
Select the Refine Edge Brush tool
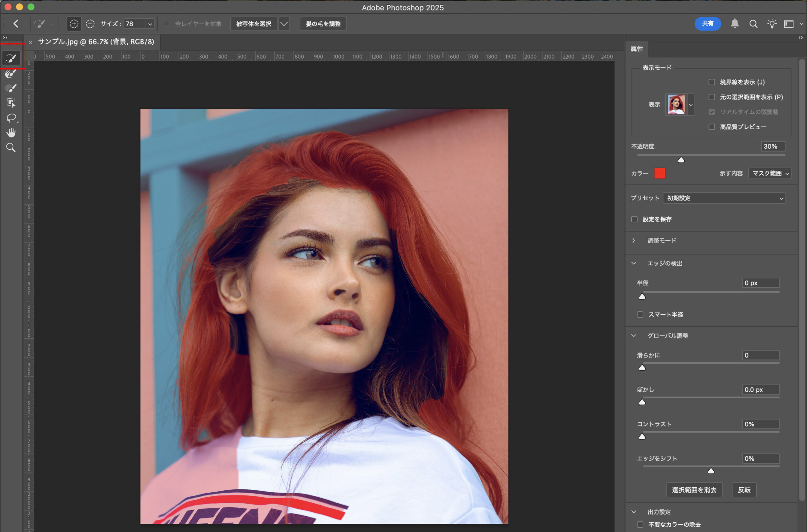11,73
